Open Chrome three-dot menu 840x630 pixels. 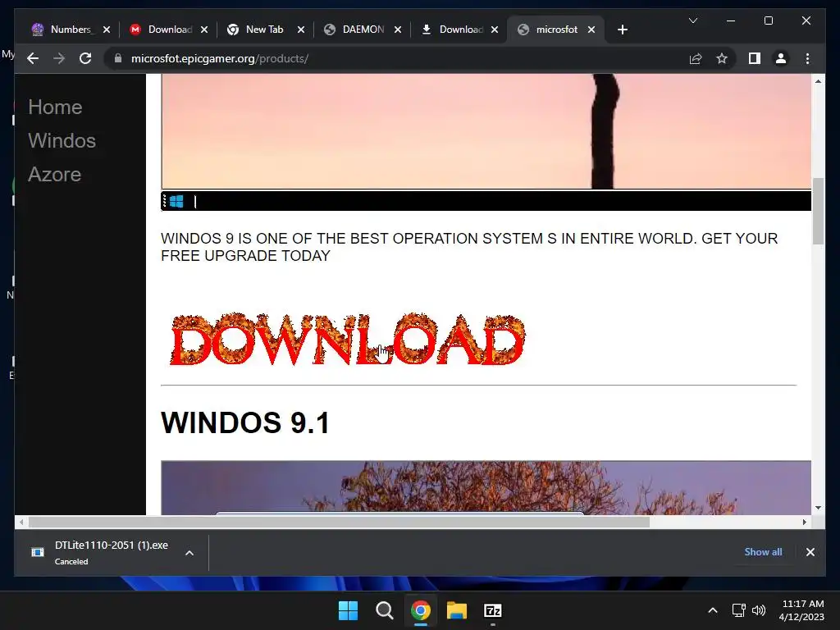(807, 58)
